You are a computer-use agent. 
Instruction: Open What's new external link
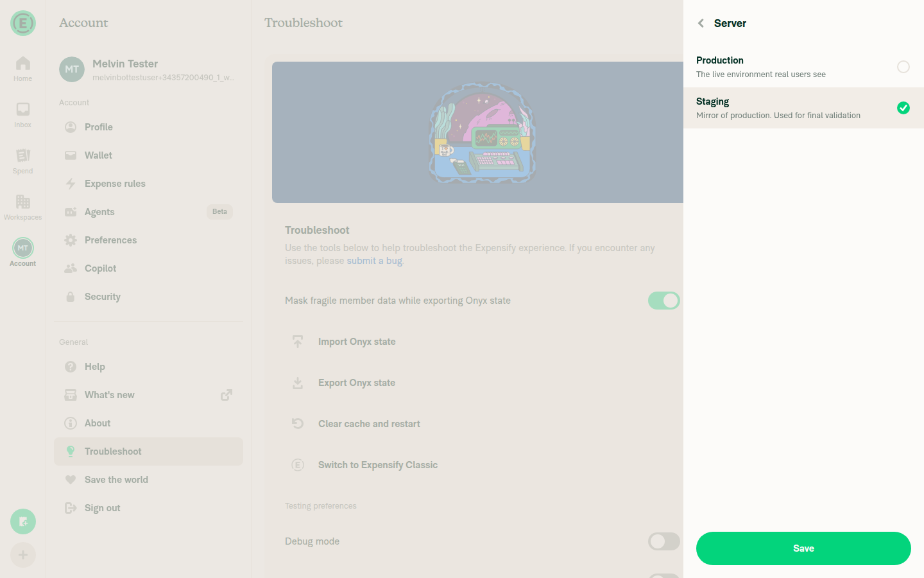(x=148, y=395)
